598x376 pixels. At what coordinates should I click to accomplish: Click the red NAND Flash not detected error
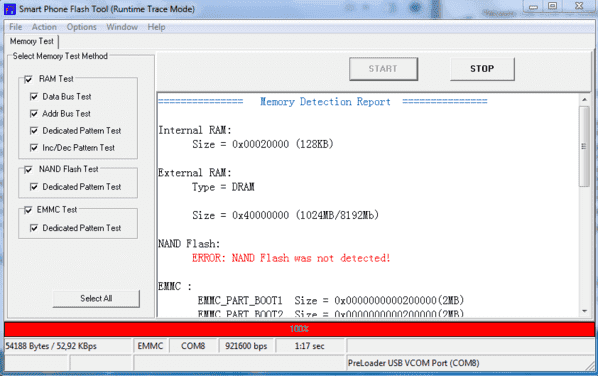click(291, 258)
